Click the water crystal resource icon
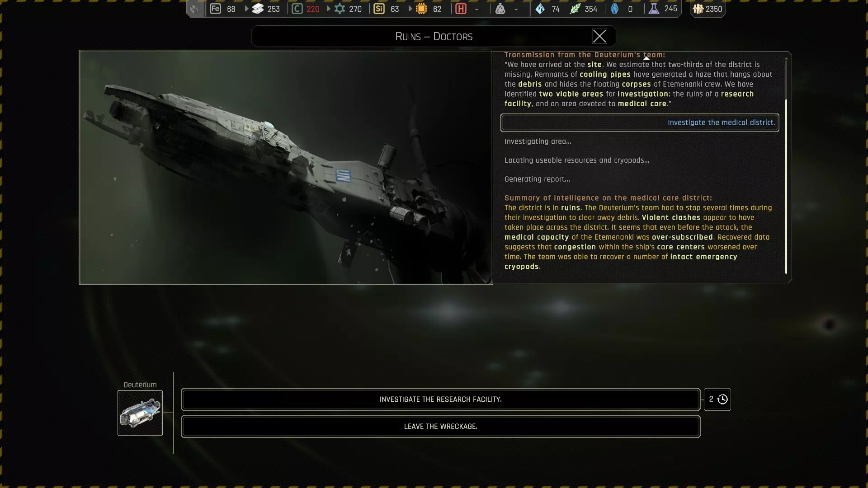 (x=540, y=9)
